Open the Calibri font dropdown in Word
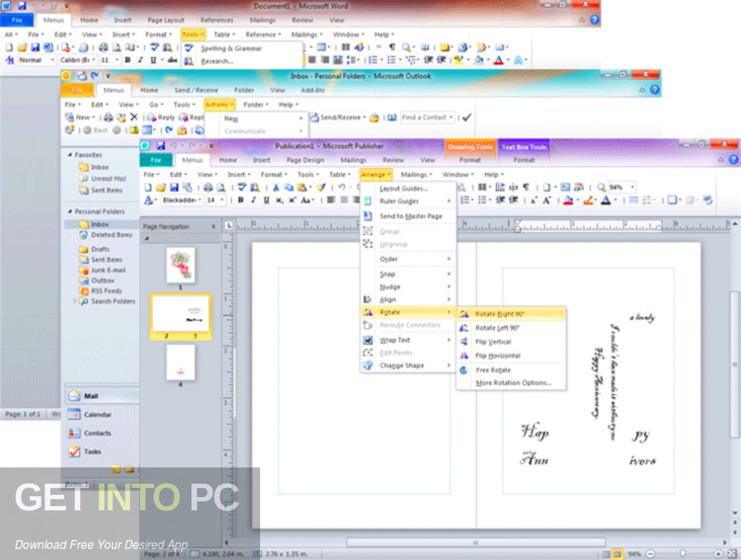Viewport: 741px width, 560px height. pos(93,60)
